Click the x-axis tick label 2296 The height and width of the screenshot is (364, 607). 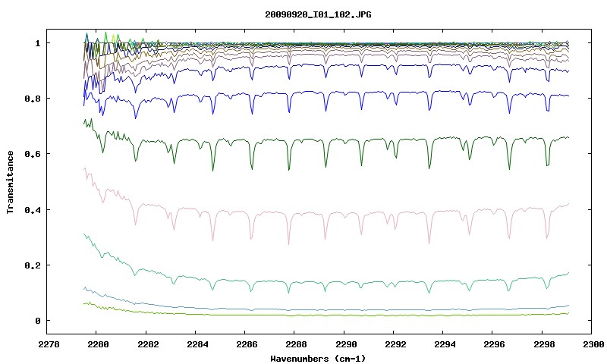495,344
